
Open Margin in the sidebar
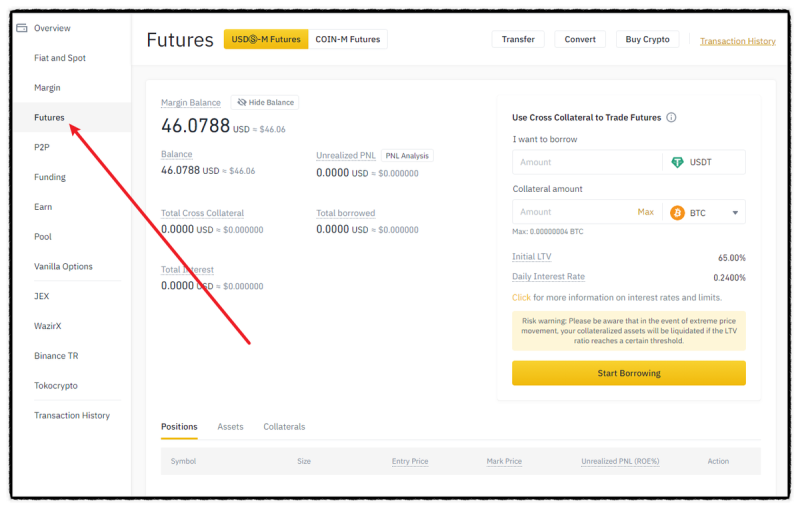(x=47, y=88)
